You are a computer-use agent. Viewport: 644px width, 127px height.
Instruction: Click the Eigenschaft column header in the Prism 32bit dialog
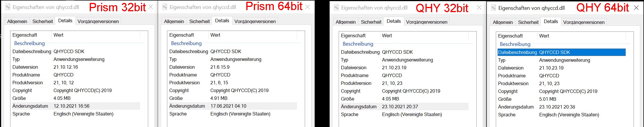[25, 35]
